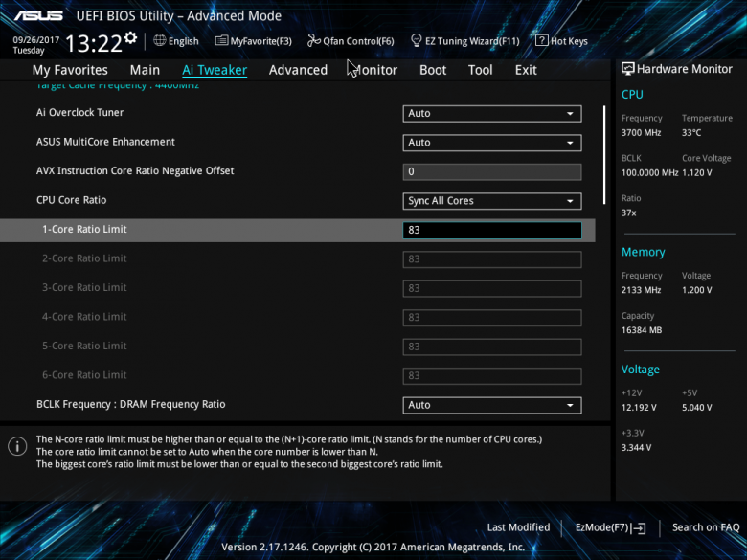Click the EzMode exit arrow icon
747x560 pixels.
pos(639,527)
